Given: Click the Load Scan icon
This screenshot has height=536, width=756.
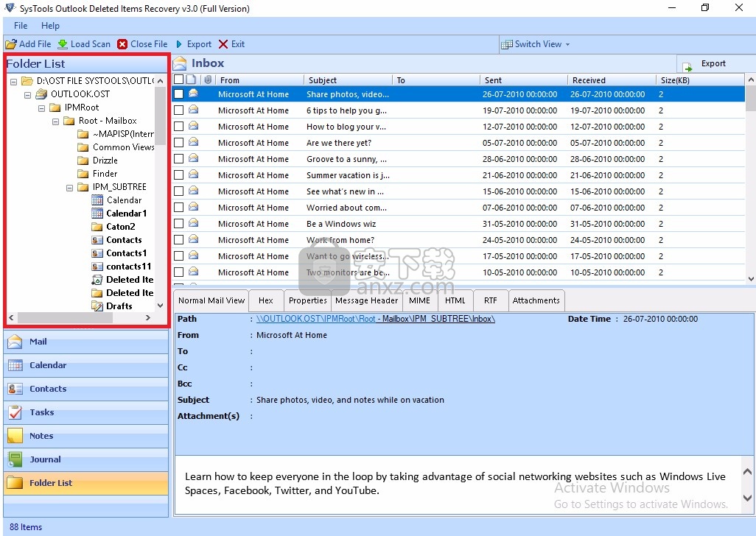Looking at the screenshot, I should coord(63,44).
